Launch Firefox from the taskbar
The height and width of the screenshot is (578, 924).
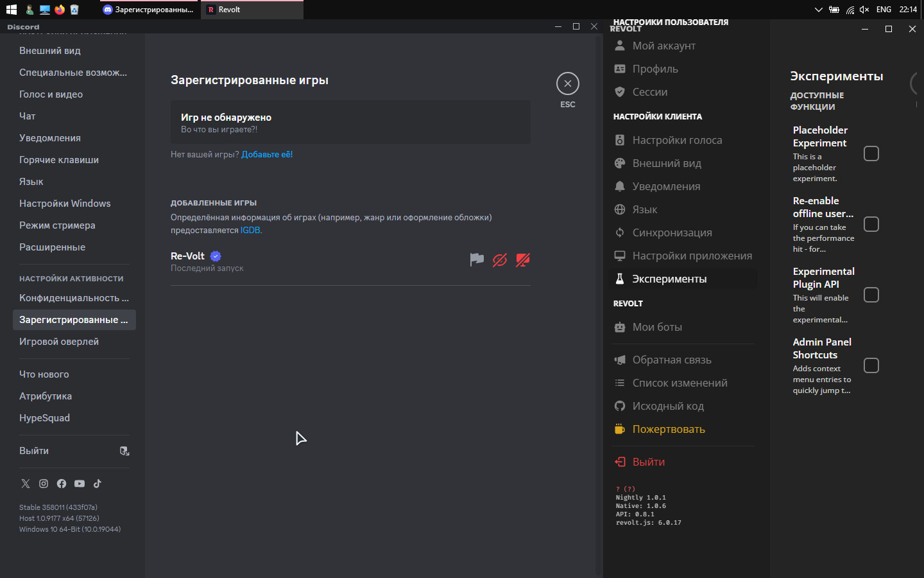(x=60, y=10)
